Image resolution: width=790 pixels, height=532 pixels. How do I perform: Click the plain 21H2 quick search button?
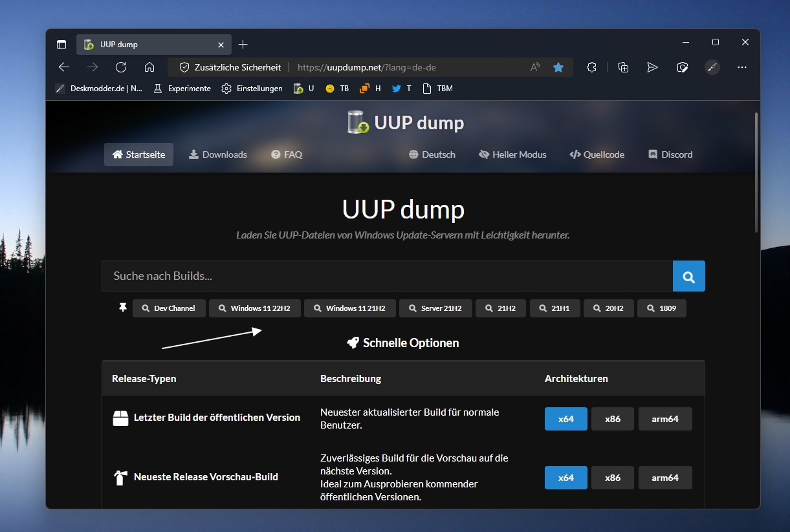(x=501, y=308)
